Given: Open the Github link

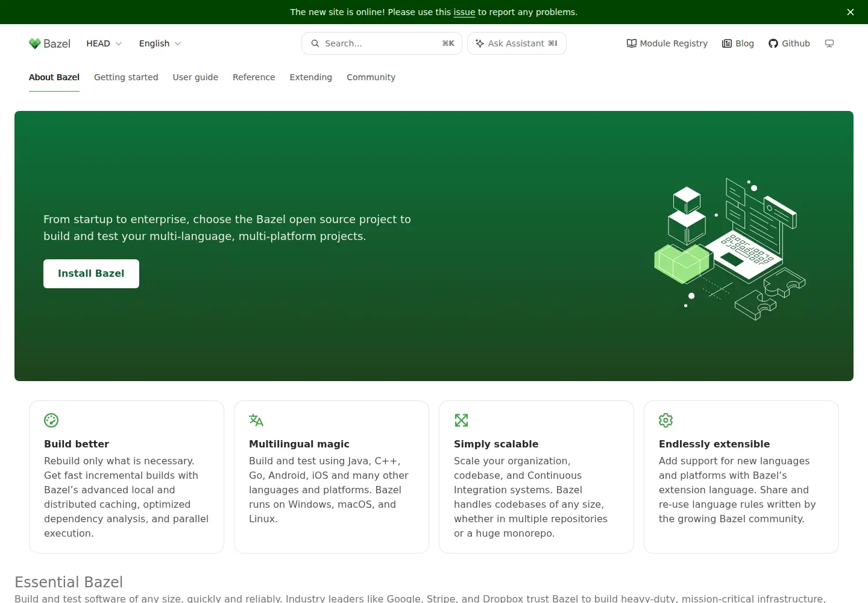Looking at the screenshot, I should click(789, 43).
